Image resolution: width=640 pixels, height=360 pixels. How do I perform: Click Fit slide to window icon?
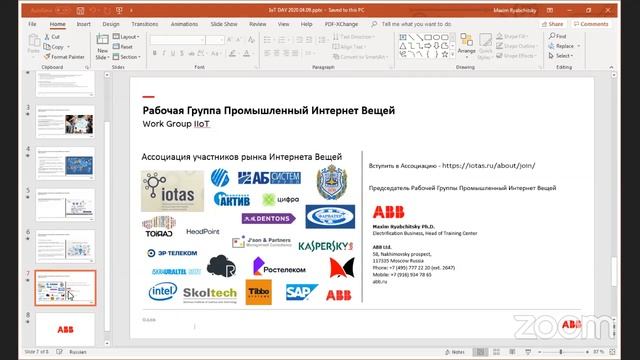pyautogui.click(x=612, y=351)
